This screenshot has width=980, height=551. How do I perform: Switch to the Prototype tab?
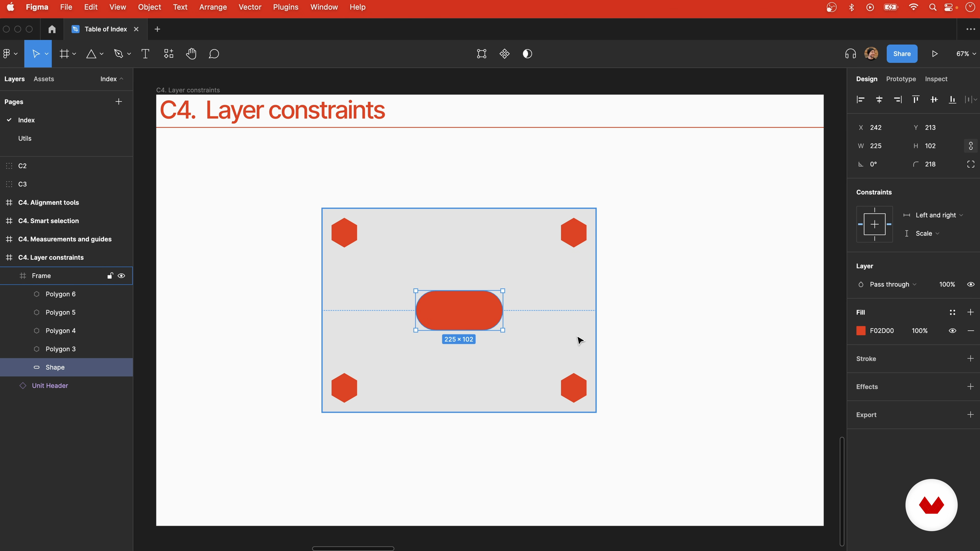pyautogui.click(x=901, y=79)
